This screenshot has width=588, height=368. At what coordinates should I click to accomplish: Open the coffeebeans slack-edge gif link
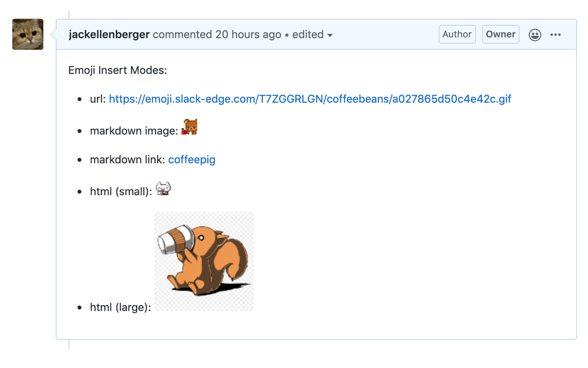(309, 98)
